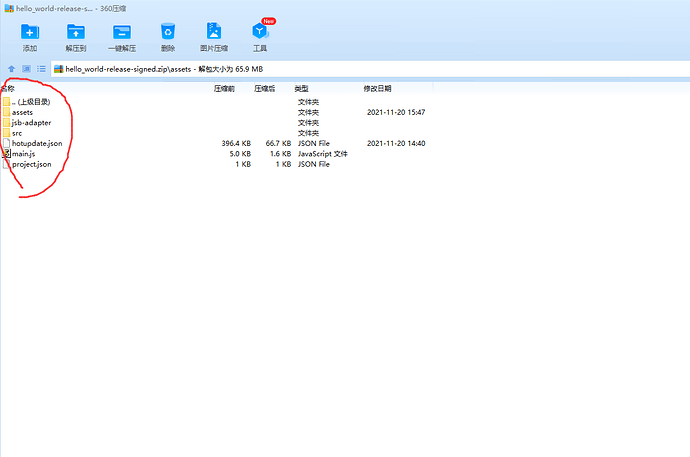690x457 pixels.
Task: Click the 添加 (Add) toolbar icon
Action: pos(29,32)
